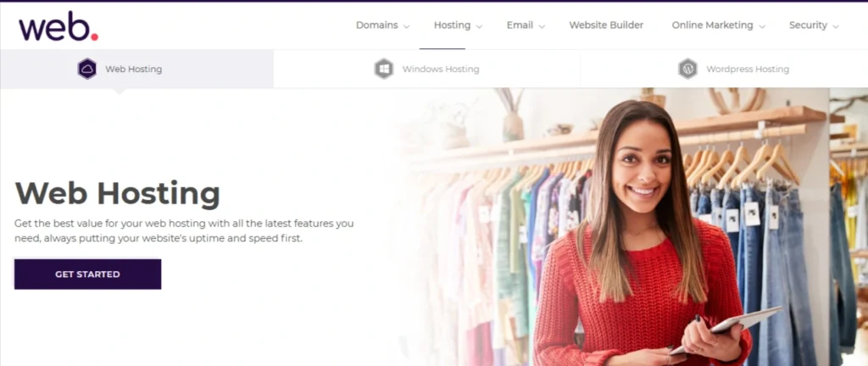Screen dimensions: 868x366
Task: Open the Security menu
Action: point(808,25)
